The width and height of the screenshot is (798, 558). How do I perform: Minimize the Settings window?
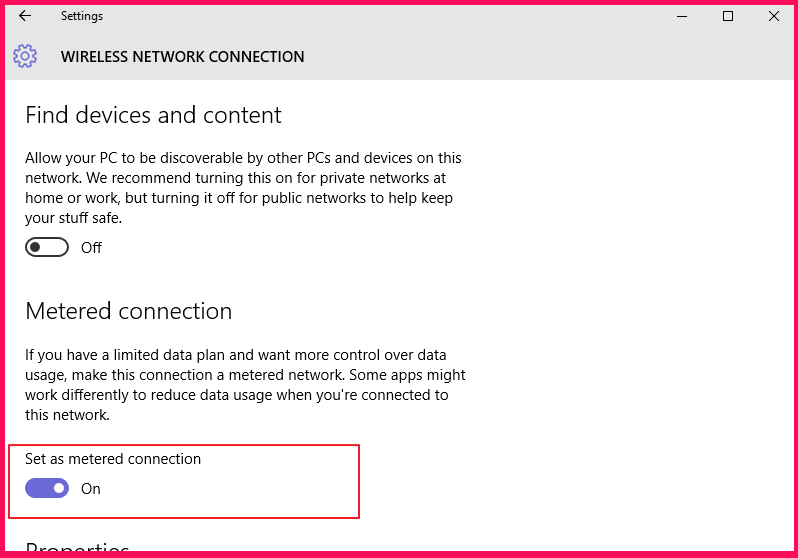pos(682,16)
